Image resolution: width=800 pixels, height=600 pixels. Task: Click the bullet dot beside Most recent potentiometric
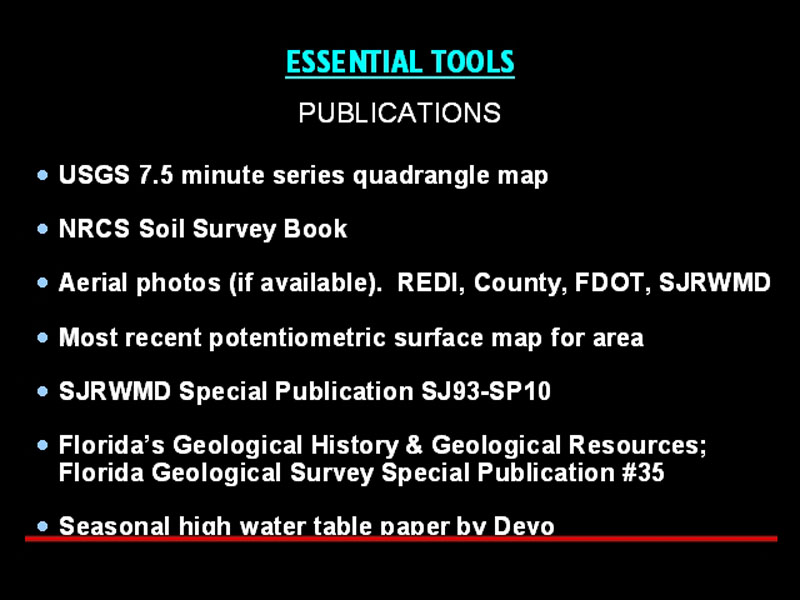[x=42, y=338]
